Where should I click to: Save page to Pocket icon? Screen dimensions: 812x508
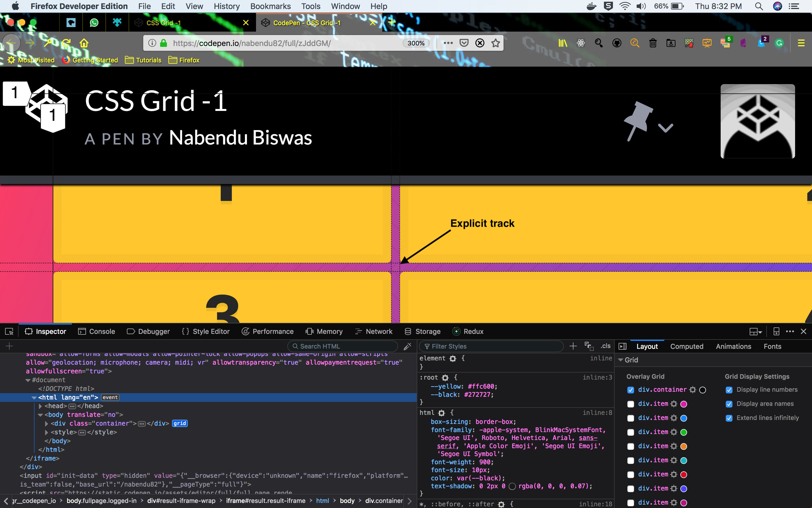click(x=464, y=43)
